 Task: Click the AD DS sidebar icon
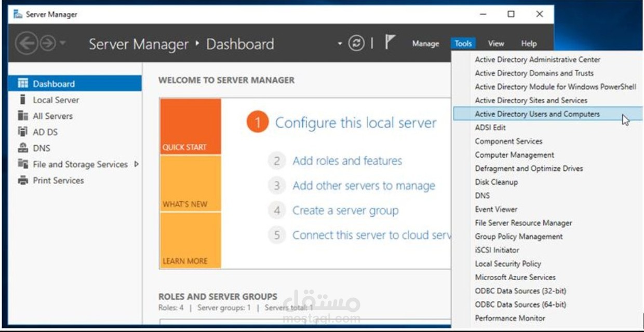pyautogui.click(x=23, y=132)
